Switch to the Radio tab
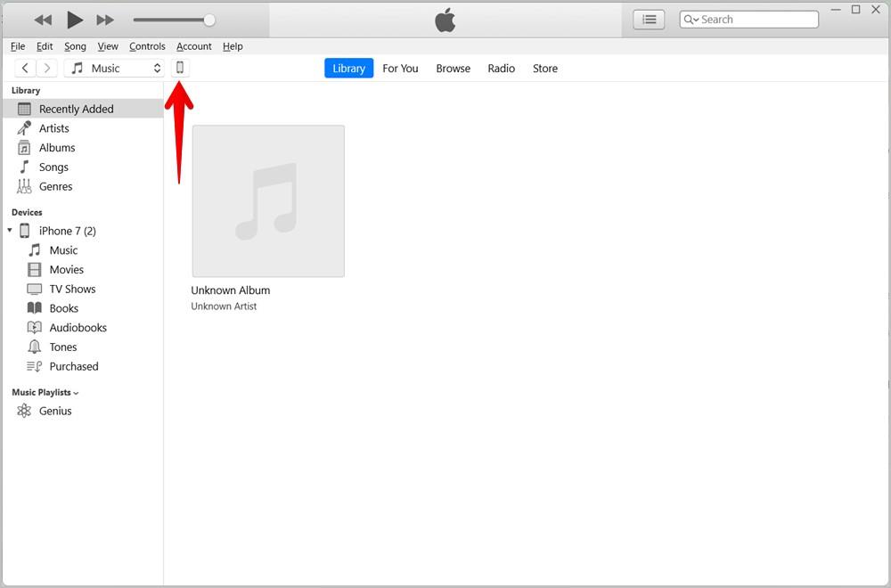 [501, 69]
